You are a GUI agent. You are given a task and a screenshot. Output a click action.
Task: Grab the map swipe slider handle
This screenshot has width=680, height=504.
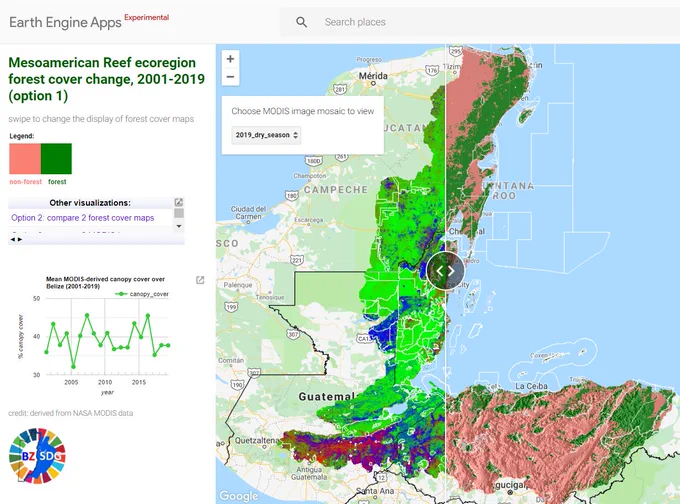click(x=445, y=271)
